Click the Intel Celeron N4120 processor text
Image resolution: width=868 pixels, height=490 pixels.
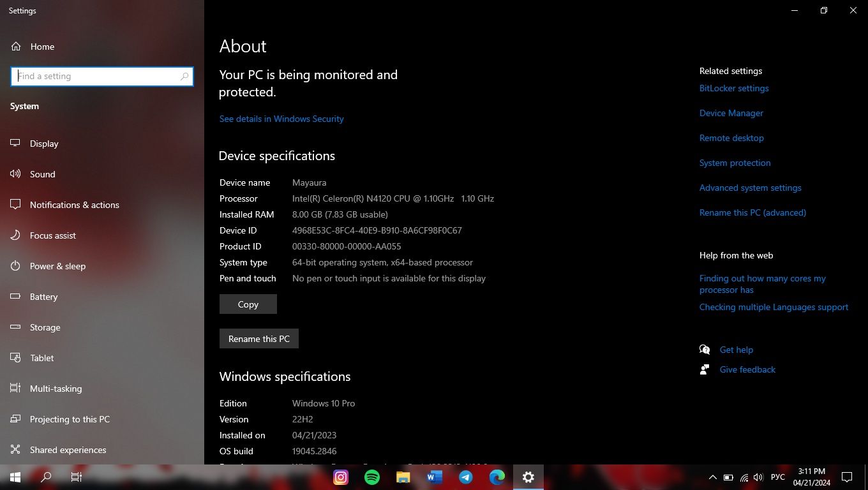[x=393, y=198]
